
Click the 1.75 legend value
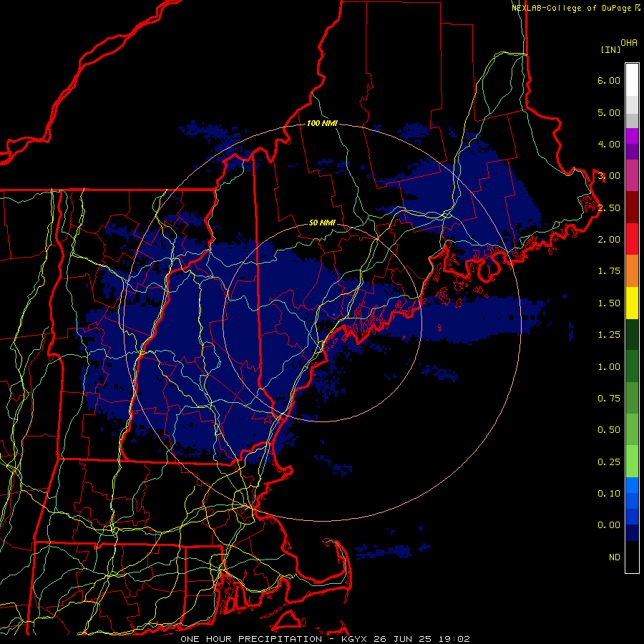click(609, 271)
